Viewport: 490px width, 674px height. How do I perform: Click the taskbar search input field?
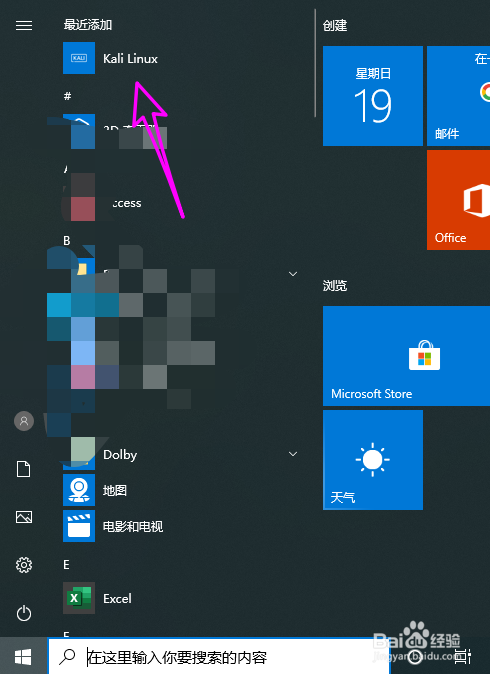pos(219,656)
